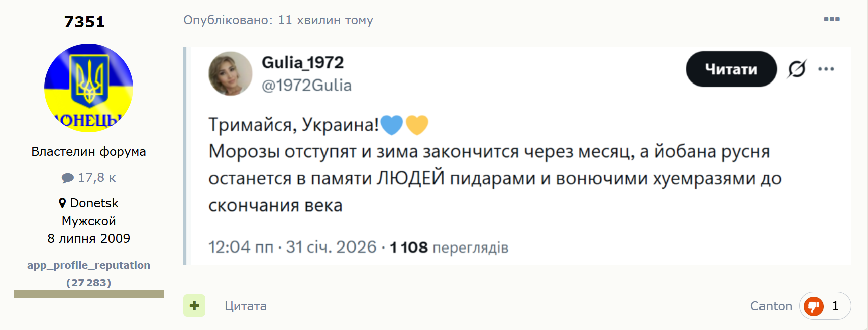Open the tweet's more options menu
Screen dimensions: 868x330
pyautogui.click(x=826, y=69)
